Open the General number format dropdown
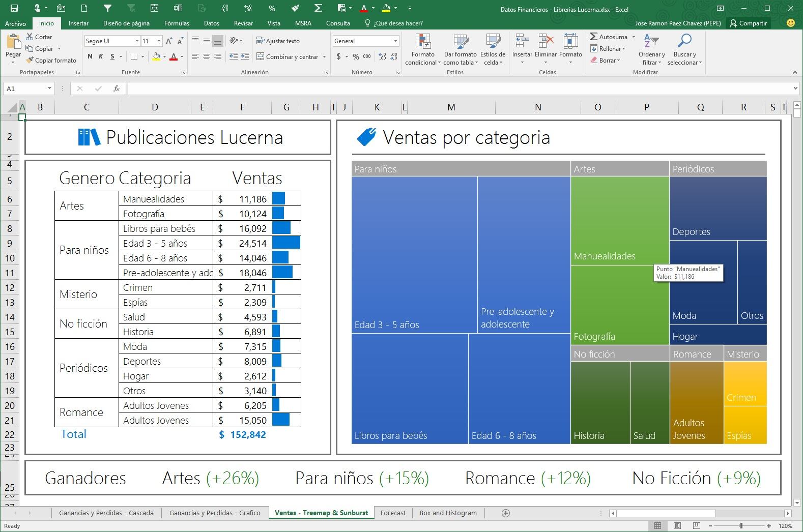The image size is (803, 532). (395, 41)
